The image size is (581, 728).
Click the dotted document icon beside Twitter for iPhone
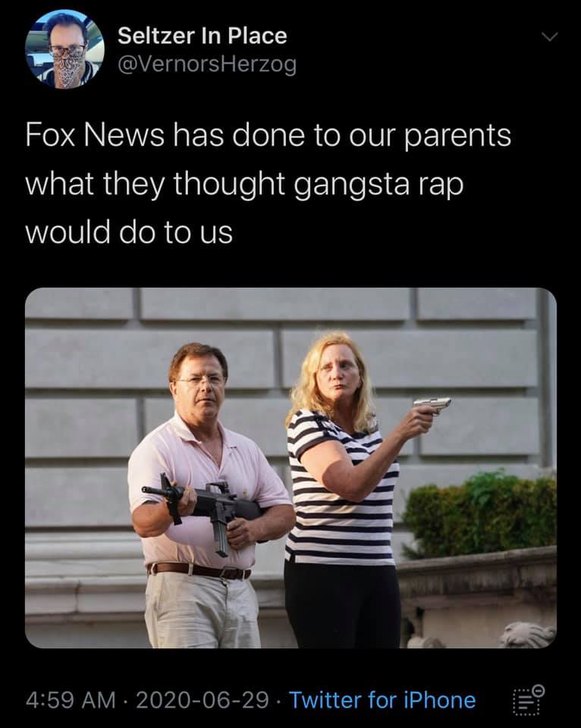click(x=529, y=700)
